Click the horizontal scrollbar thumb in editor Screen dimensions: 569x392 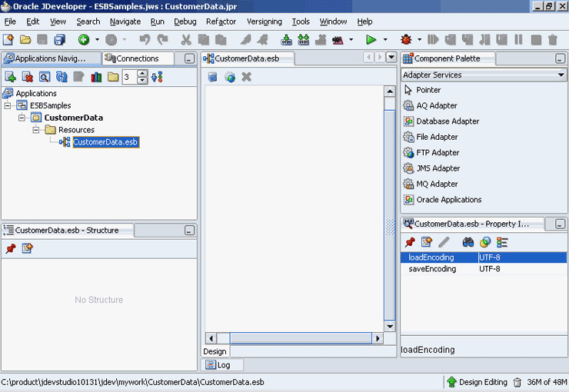[x=301, y=338]
